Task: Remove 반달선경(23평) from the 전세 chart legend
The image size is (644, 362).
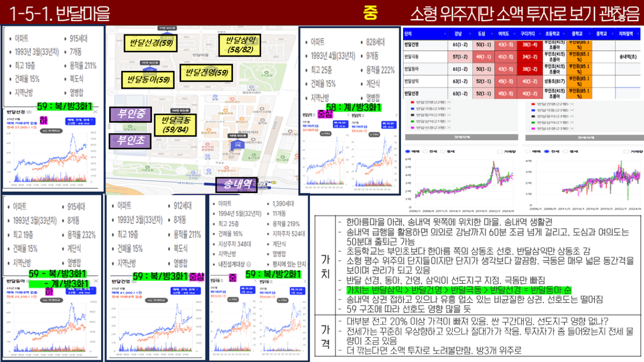Action: [572, 128]
